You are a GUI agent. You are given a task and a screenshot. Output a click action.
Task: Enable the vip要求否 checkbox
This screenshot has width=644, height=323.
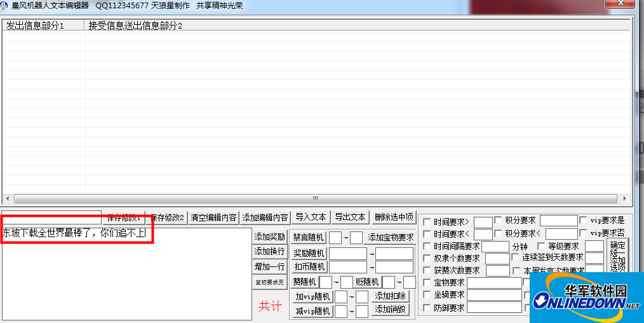[583, 233]
